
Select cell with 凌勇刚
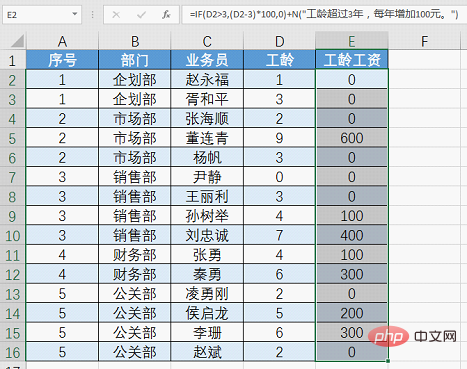point(207,294)
